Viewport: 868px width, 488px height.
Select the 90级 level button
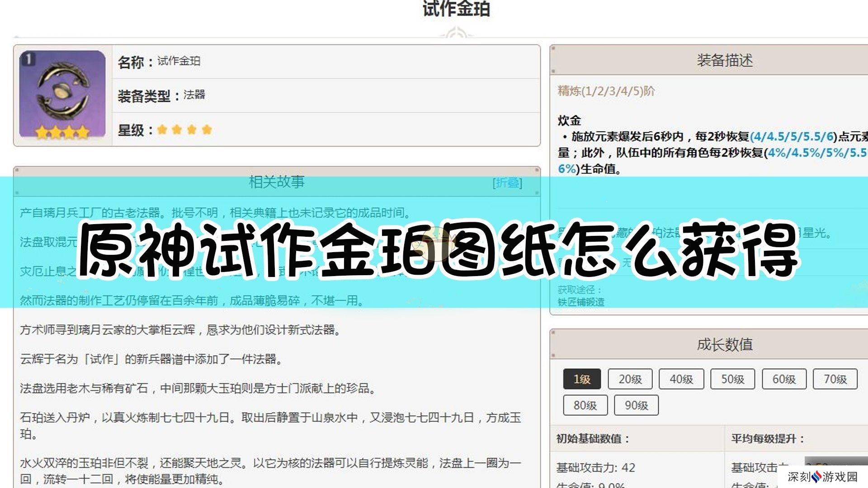coord(637,405)
